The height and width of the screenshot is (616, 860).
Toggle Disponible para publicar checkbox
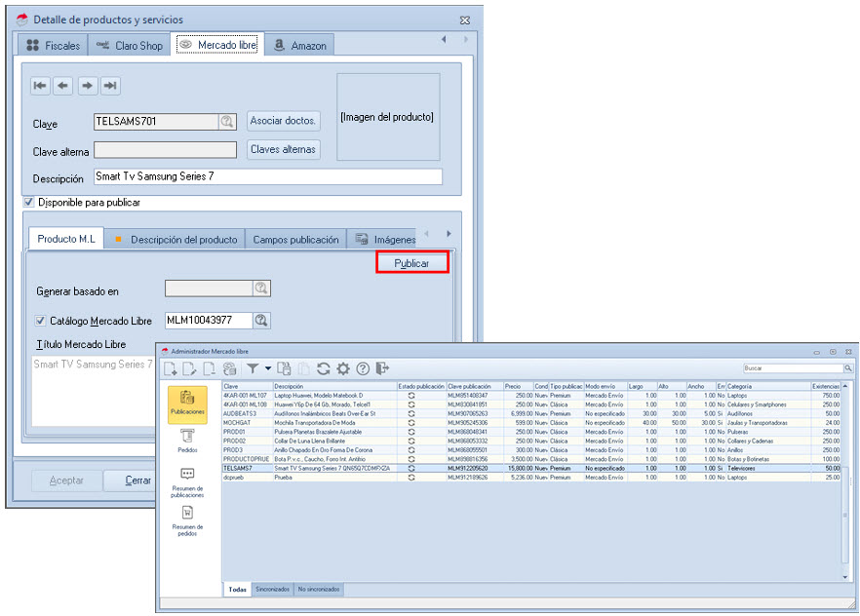point(29,203)
